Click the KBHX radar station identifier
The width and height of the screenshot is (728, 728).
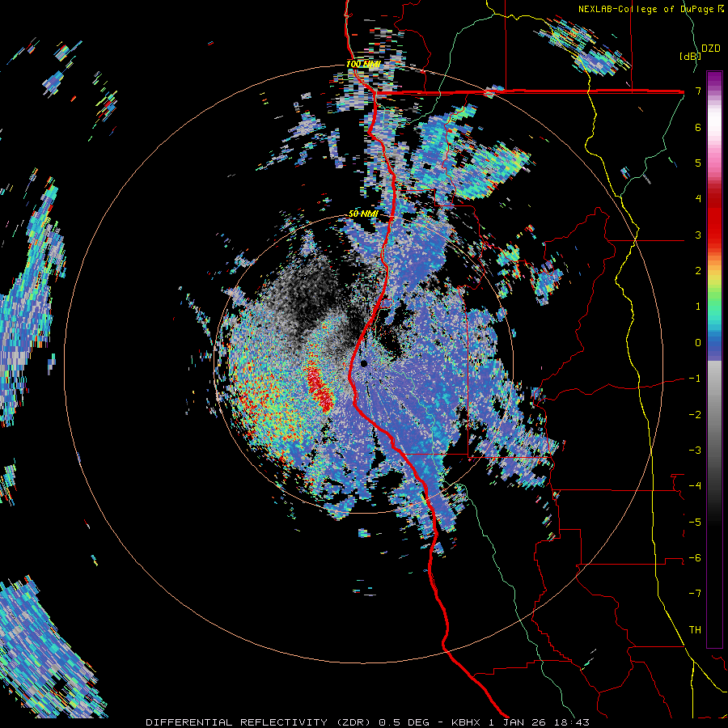coord(467,722)
